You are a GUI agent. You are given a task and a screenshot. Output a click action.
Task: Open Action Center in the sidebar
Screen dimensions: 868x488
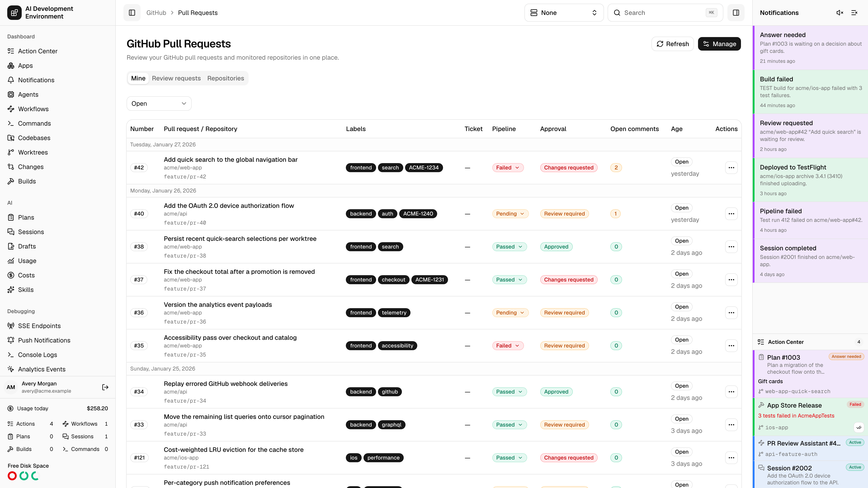[x=58, y=51]
